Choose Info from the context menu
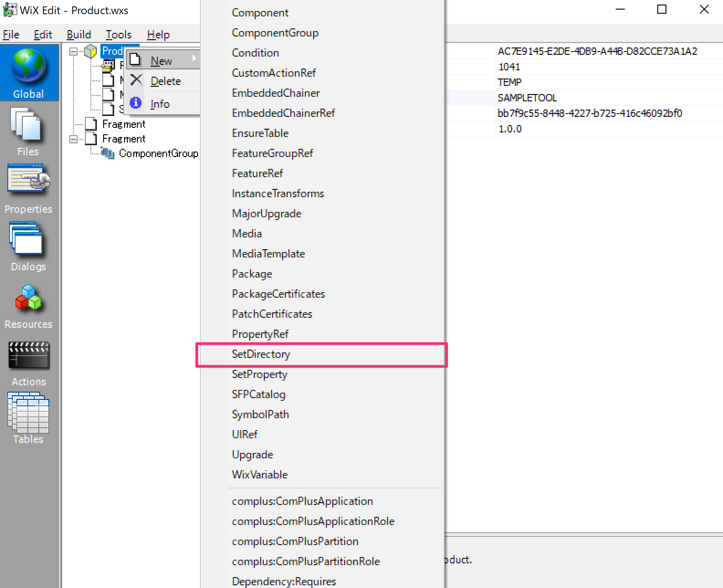 point(162,104)
